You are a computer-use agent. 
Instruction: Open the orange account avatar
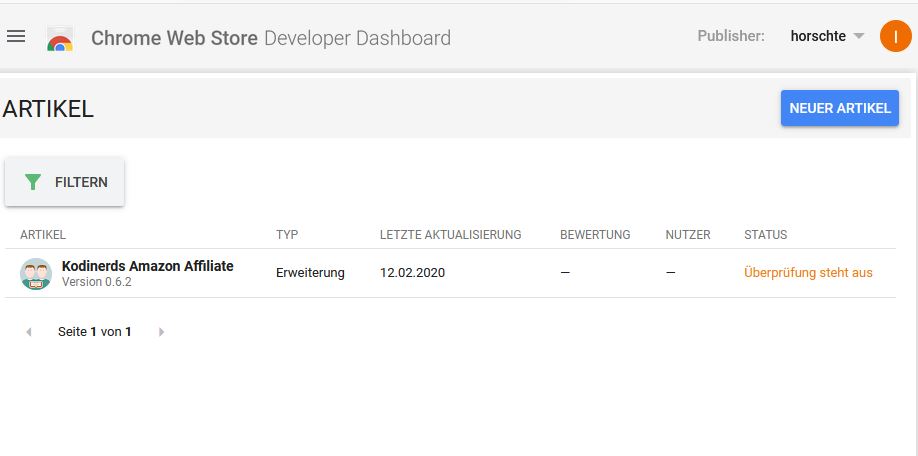coord(895,36)
